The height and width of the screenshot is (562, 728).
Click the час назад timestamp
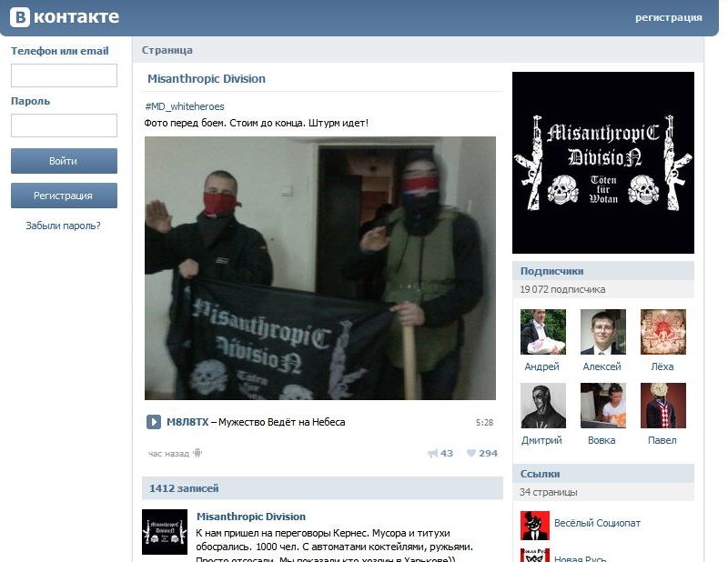pyautogui.click(x=168, y=454)
